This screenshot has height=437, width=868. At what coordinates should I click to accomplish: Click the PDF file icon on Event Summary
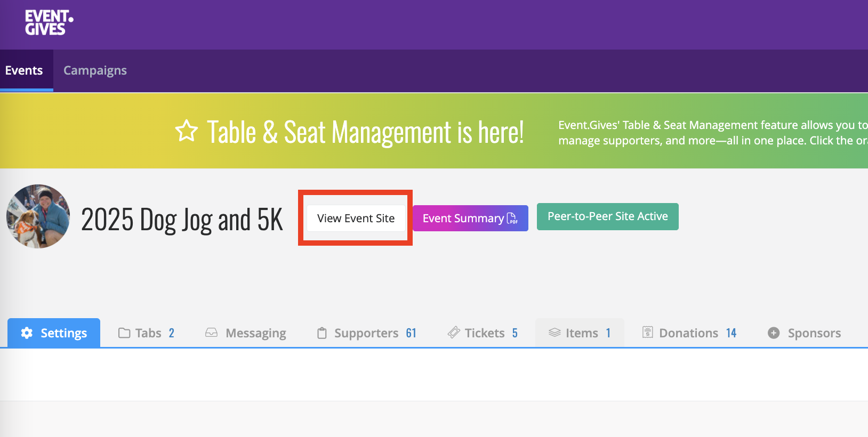[x=512, y=218]
